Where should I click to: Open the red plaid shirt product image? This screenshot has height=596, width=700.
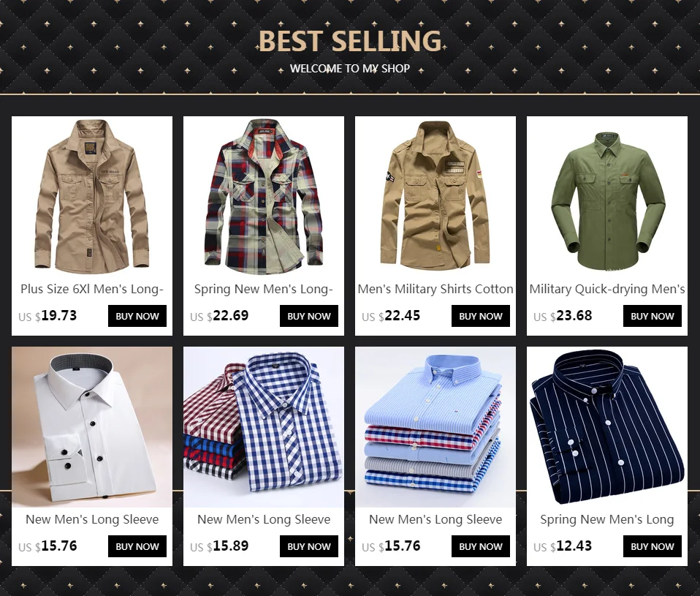click(x=263, y=197)
